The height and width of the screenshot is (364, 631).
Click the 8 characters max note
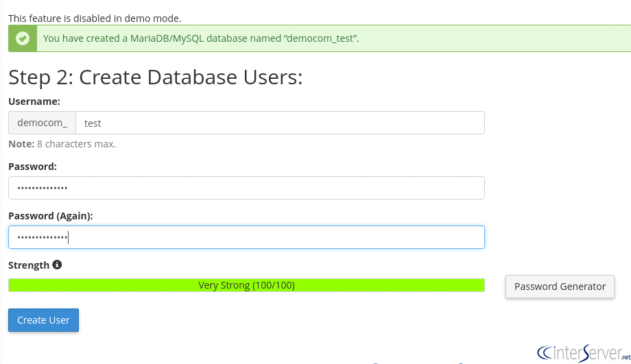(62, 144)
